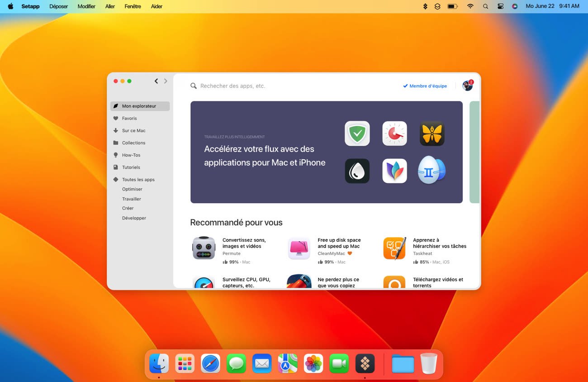Viewport: 588px width, 382px height.
Task: Click the butterfly app icon in banner
Action: pos(432,134)
